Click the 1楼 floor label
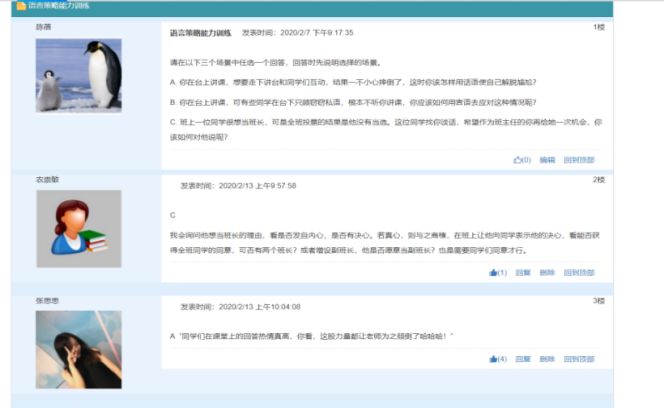Image resolution: width=664 pixels, height=408 pixels. tap(599, 27)
